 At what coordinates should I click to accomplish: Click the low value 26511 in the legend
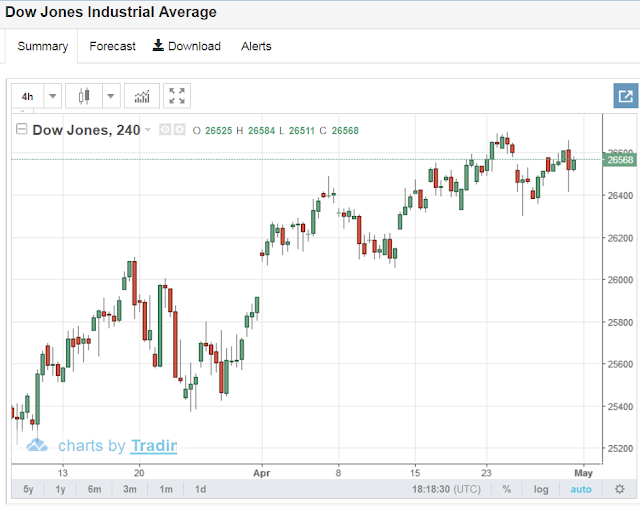coord(302,131)
